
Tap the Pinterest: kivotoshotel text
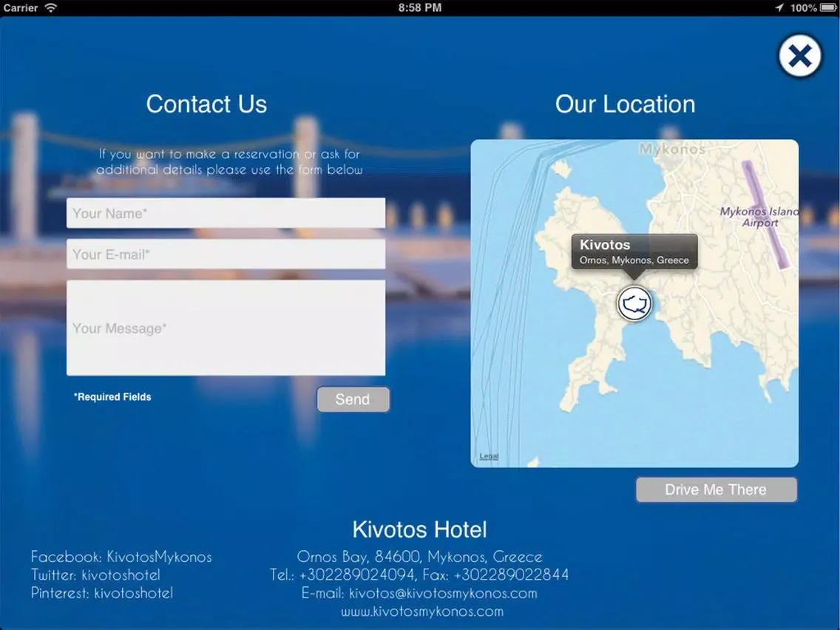[102, 593]
